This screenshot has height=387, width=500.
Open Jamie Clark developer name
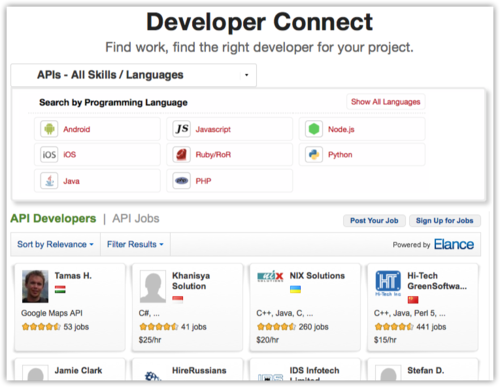click(78, 370)
